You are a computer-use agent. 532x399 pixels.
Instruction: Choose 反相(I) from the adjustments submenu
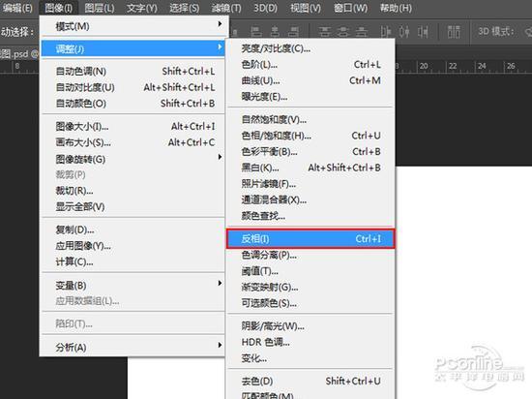coord(310,238)
